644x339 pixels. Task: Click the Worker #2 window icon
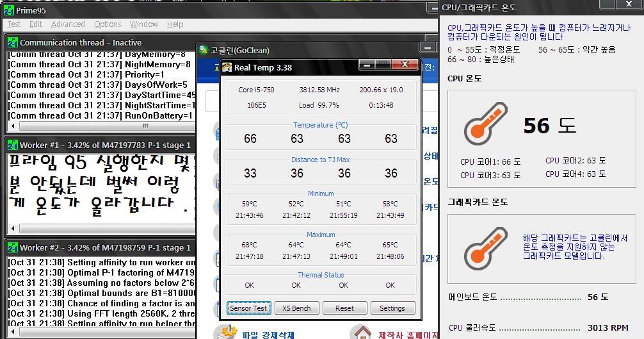pyautogui.click(x=13, y=247)
